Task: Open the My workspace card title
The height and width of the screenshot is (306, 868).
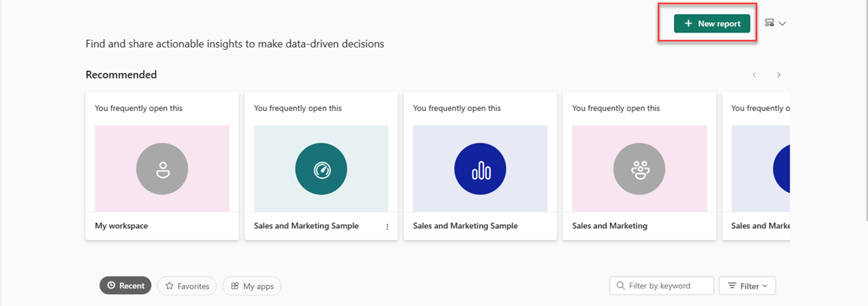Action: pos(121,226)
